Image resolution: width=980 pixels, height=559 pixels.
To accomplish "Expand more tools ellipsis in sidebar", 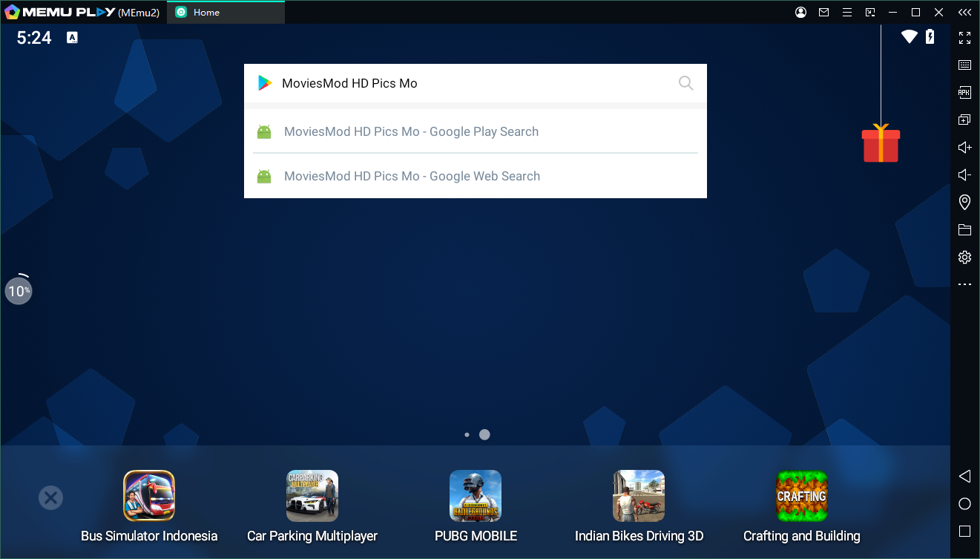I will click(x=964, y=284).
